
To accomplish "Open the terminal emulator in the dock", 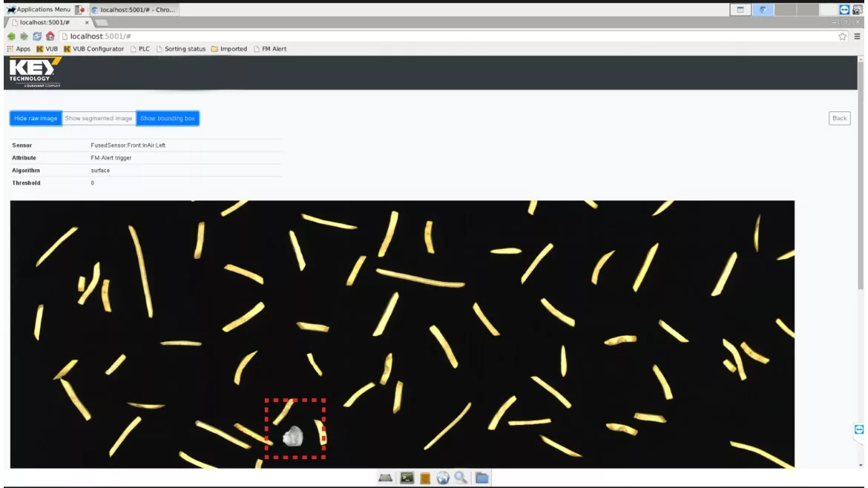I will tap(406, 478).
